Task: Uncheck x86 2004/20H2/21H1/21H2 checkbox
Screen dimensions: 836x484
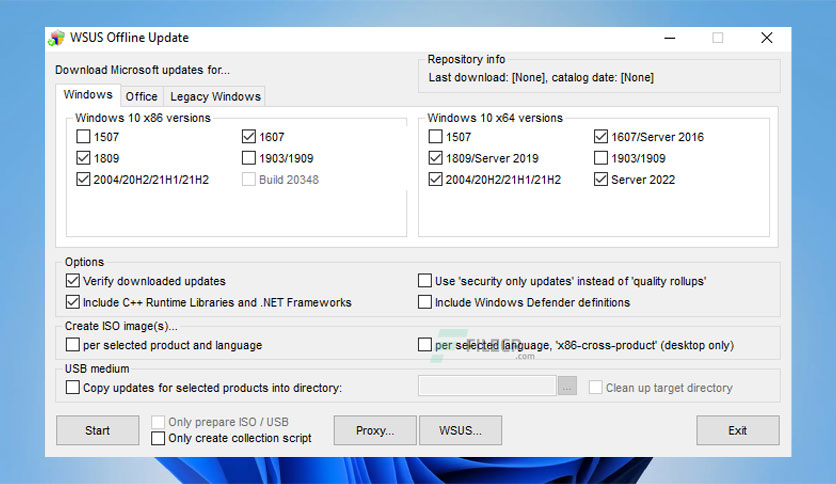Action: (83, 179)
